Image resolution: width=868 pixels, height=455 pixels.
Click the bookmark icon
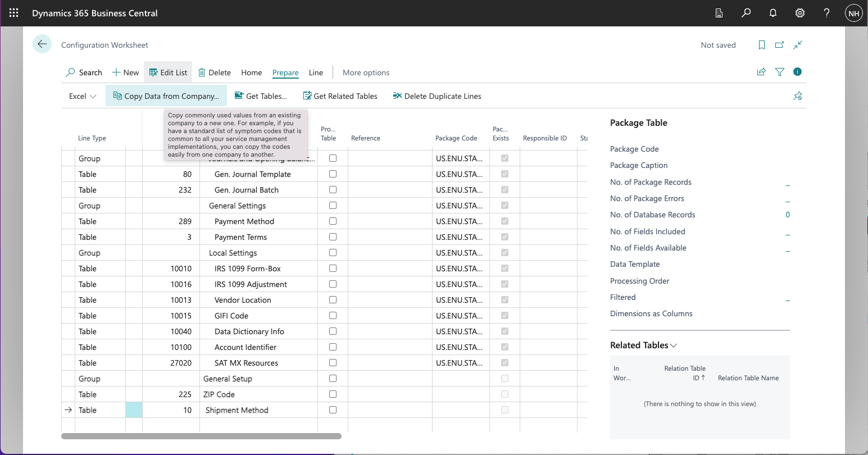coord(762,45)
